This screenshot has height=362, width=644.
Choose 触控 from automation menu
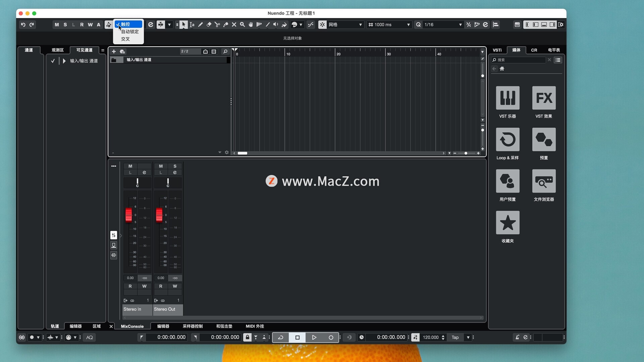pos(129,24)
